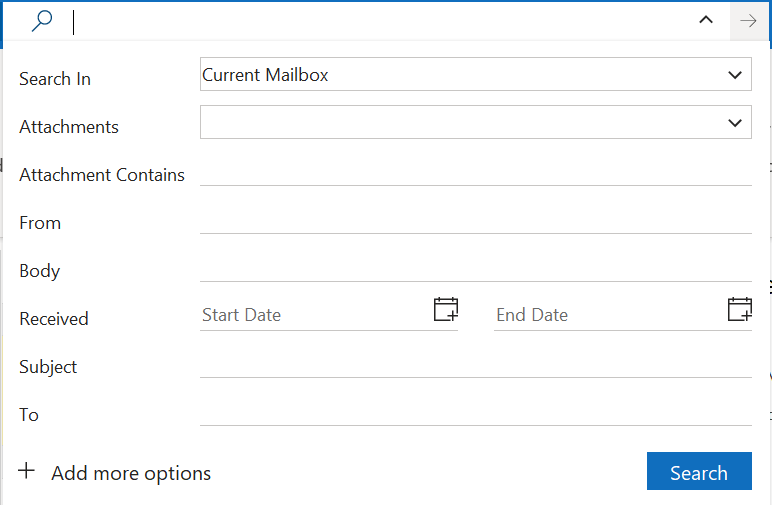Select the To recipient field

coord(475,413)
